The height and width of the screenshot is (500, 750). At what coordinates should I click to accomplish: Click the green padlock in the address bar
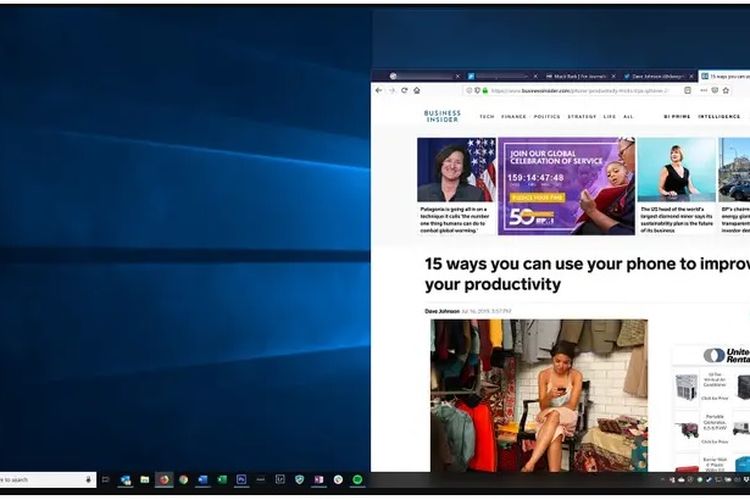click(485, 90)
